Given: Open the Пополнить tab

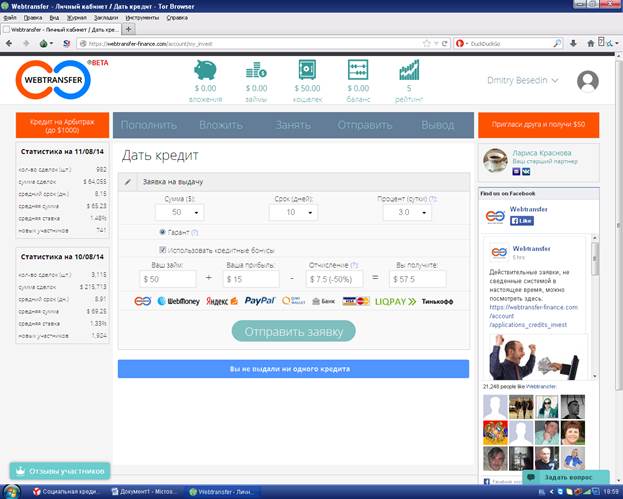Looking at the screenshot, I should [x=149, y=125].
